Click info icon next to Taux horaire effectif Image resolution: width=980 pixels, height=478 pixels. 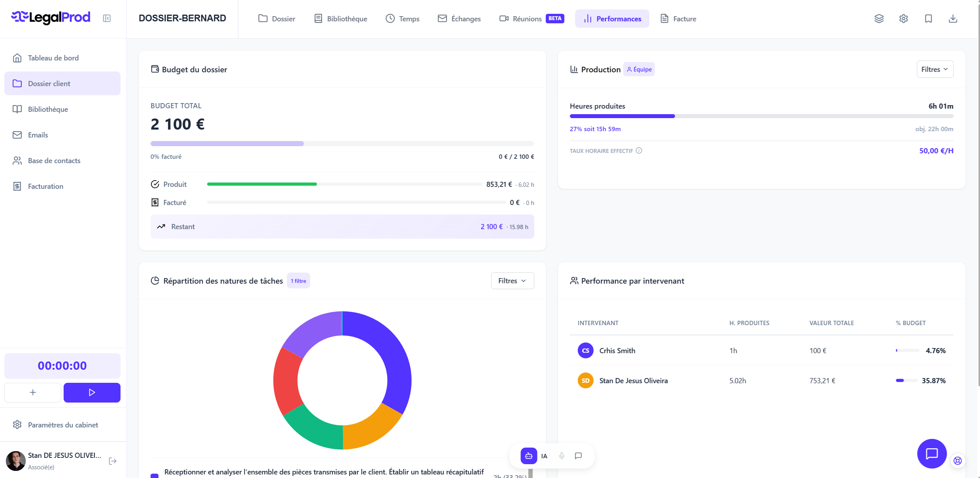(x=639, y=151)
